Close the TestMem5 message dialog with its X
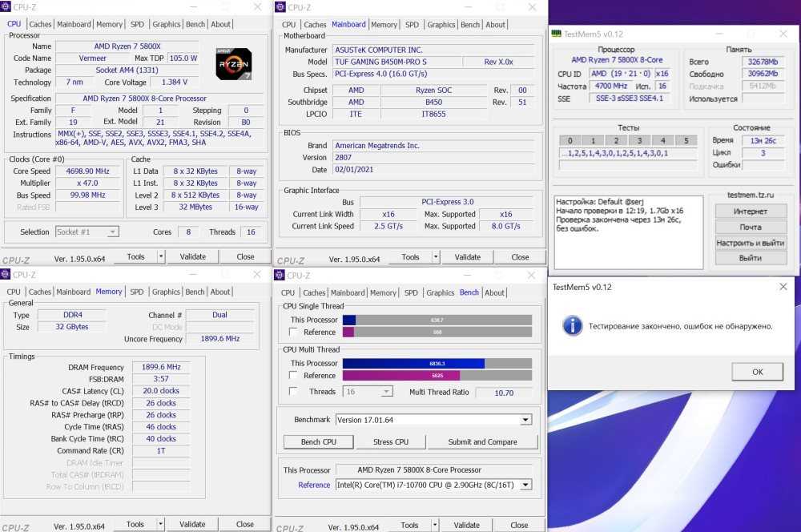Image resolution: width=801 pixels, height=532 pixels. [x=783, y=287]
